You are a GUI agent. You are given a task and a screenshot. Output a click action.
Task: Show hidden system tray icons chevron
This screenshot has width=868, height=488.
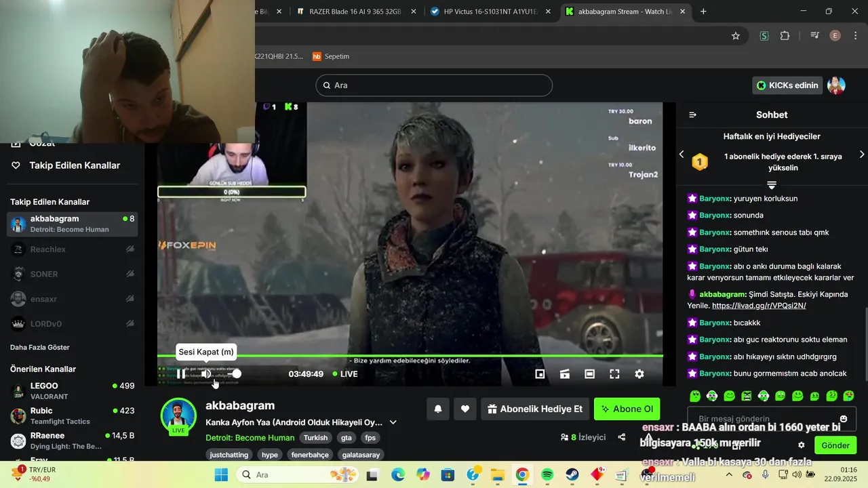(729, 474)
